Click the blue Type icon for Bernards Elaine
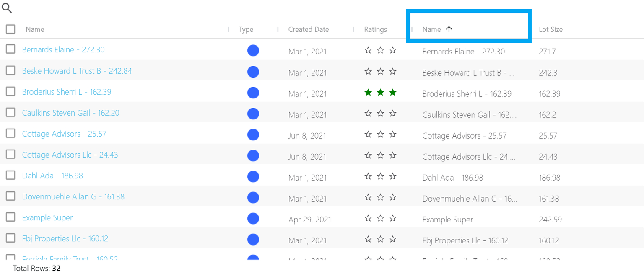Viewport: 644px width, 274px height. [x=253, y=50]
